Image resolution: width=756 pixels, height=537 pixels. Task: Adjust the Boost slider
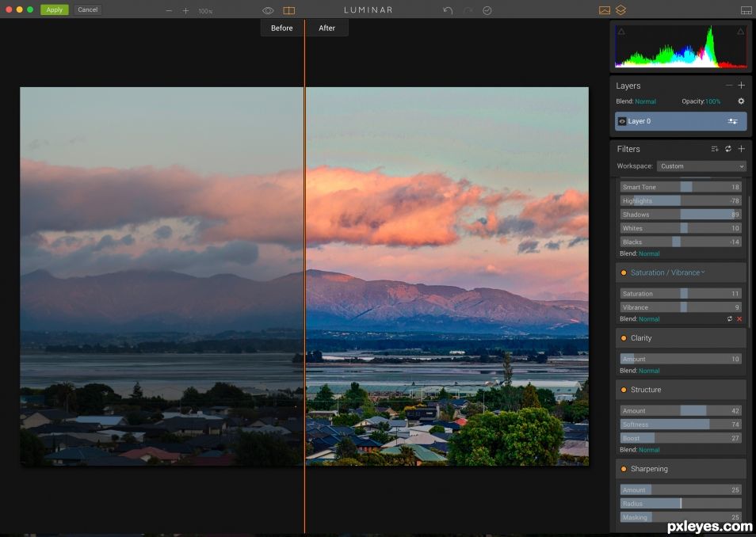[x=681, y=438]
